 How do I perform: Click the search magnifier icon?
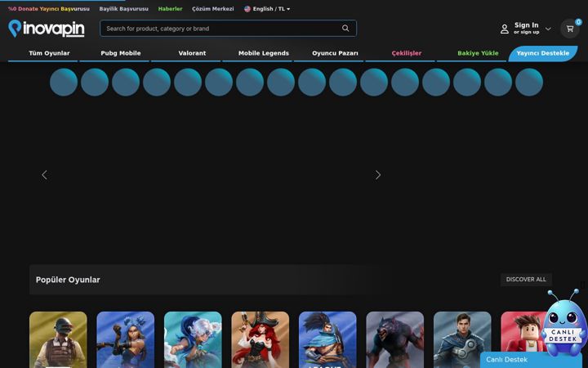[x=345, y=28]
